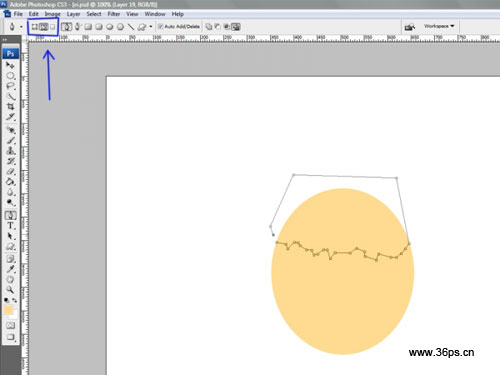
Task: Select the Move tool
Action: tap(10, 65)
